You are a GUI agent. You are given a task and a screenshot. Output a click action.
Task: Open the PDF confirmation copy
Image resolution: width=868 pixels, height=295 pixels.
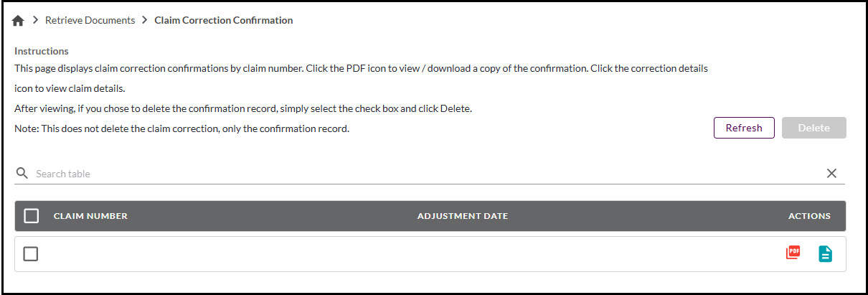[793, 253]
